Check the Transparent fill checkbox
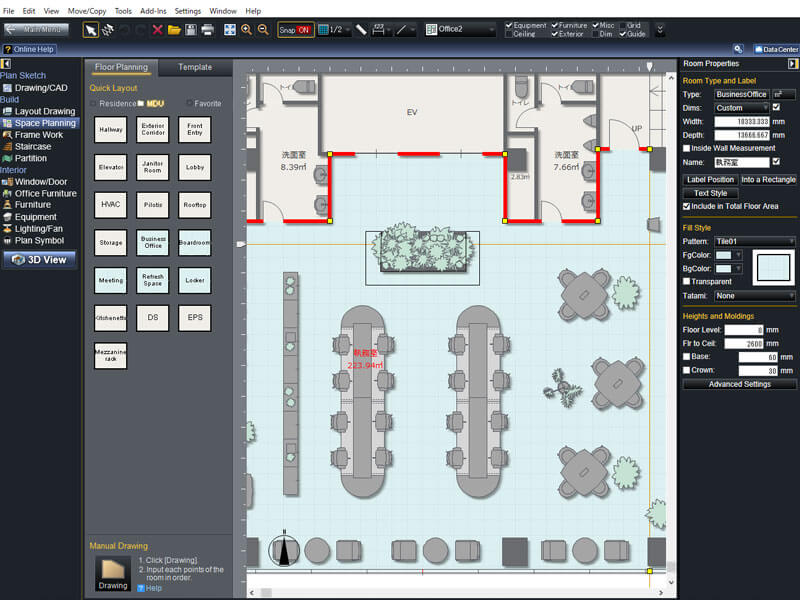This screenshot has height=600, width=800. [x=687, y=282]
